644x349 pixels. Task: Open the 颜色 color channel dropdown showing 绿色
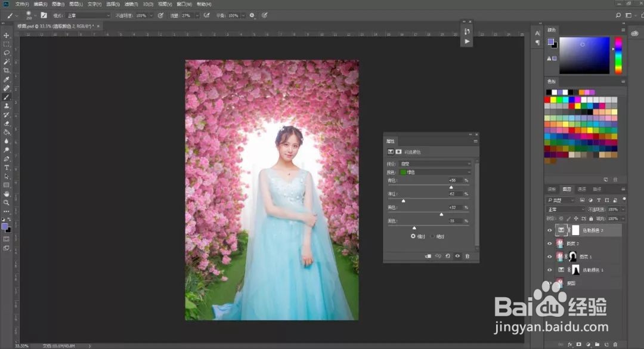pyautogui.click(x=435, y=172)
